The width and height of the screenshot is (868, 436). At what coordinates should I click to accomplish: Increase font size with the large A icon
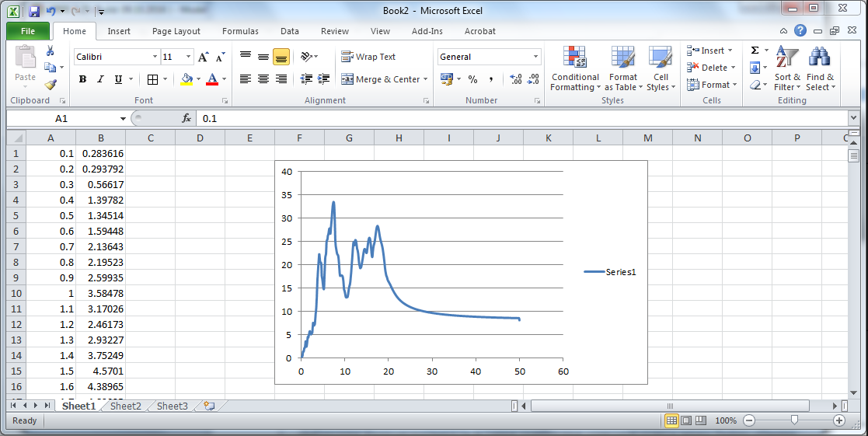tap(203, 57)
